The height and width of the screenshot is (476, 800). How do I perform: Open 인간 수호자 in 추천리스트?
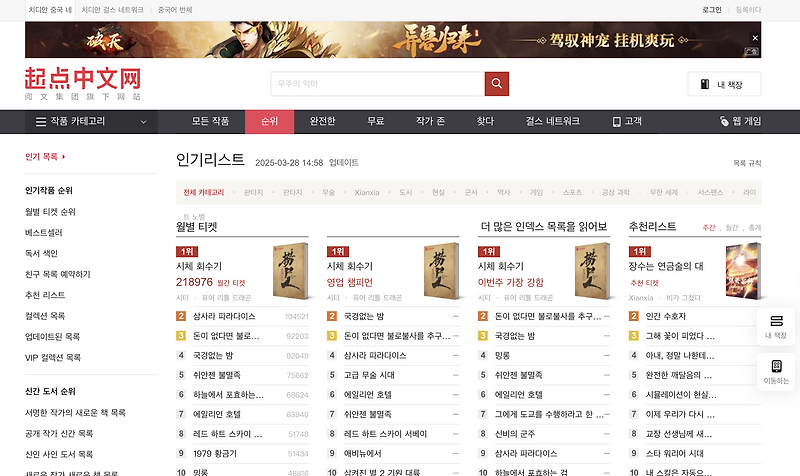point(666,316)
